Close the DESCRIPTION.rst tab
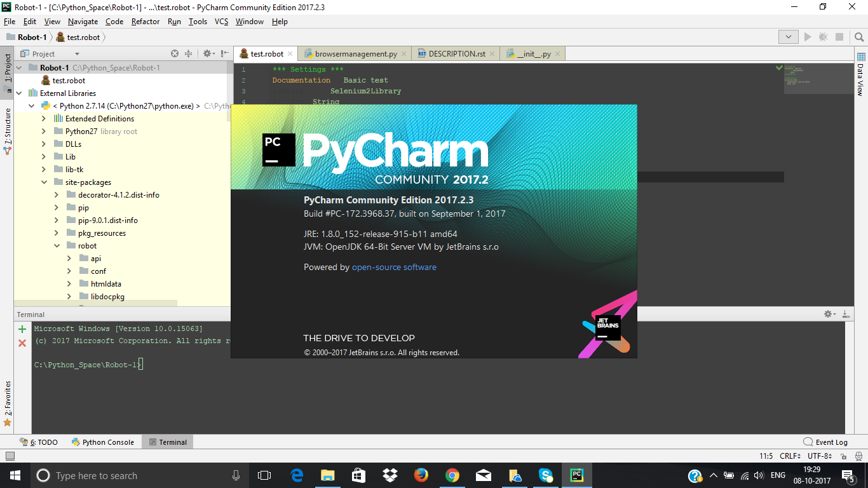Image resolution: width=868 pixels, height=488 pixels. 492,54
